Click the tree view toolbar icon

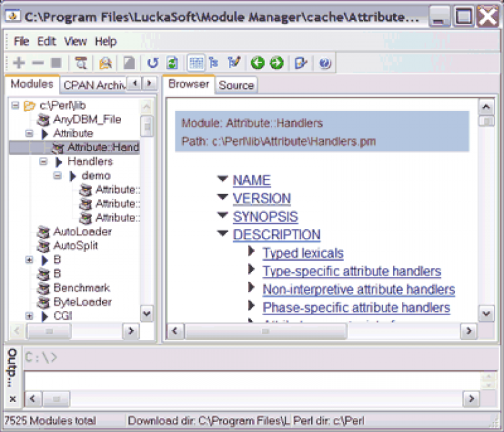point(214,62)
